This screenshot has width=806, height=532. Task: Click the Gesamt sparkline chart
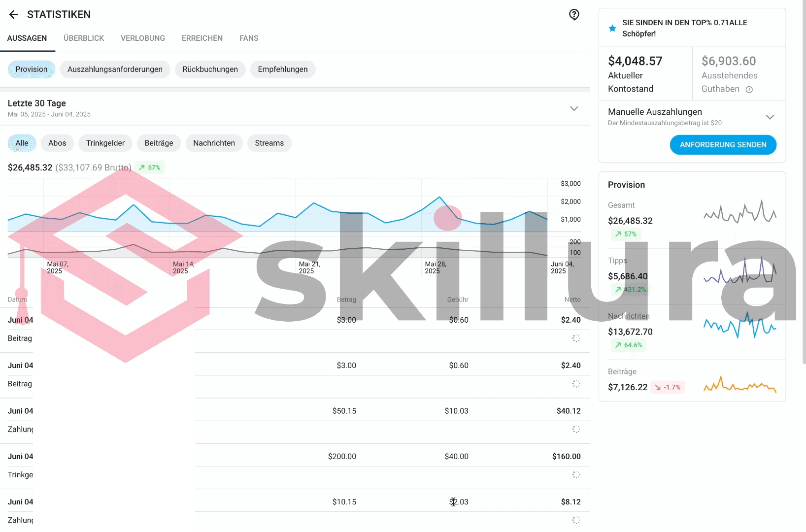[x=740, y=211]
